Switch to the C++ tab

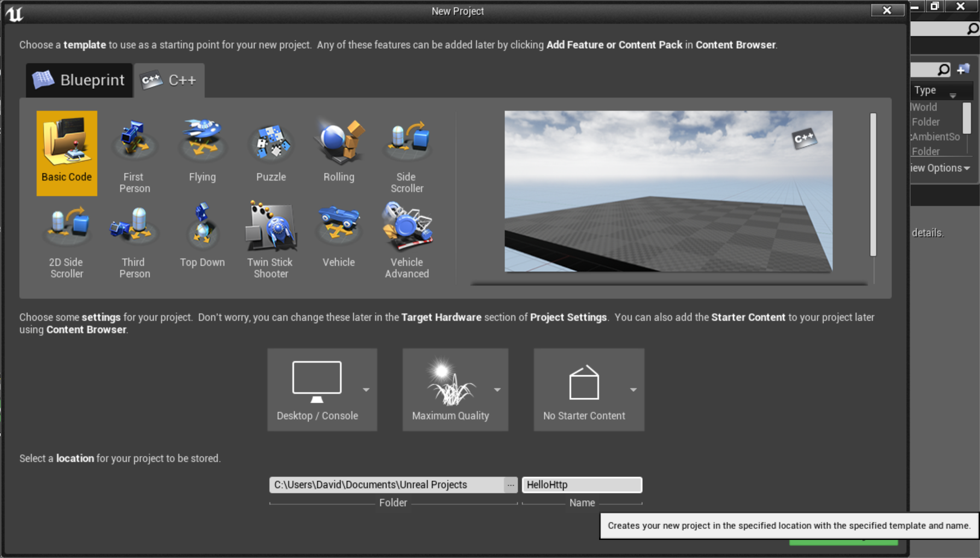click(169, 80)
